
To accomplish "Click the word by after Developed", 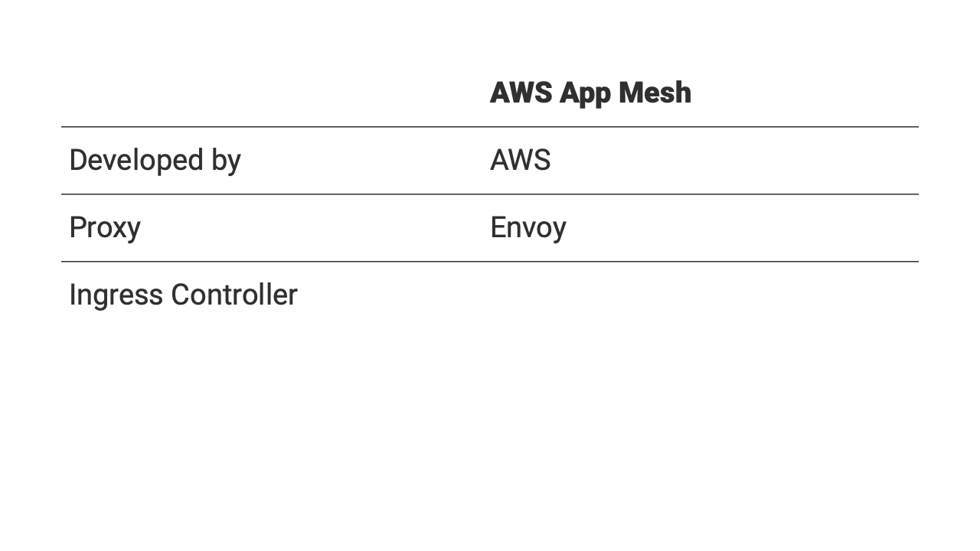I will [224, 160].
